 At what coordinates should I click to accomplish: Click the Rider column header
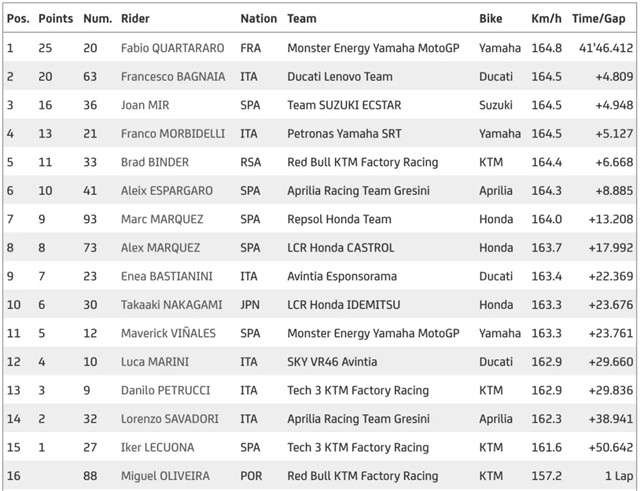pos(135,19)
